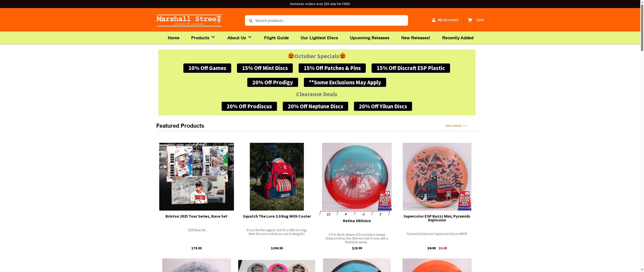This screenshot has width=644, height=272.
Task: Click the 10% Off Games button
Action: coord(207,68)
